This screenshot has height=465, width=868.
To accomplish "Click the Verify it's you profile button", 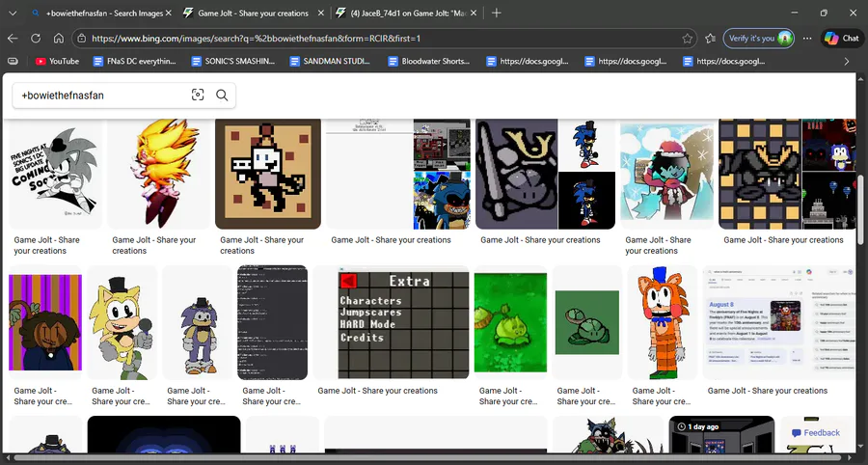I will click(x=758, y=39).
